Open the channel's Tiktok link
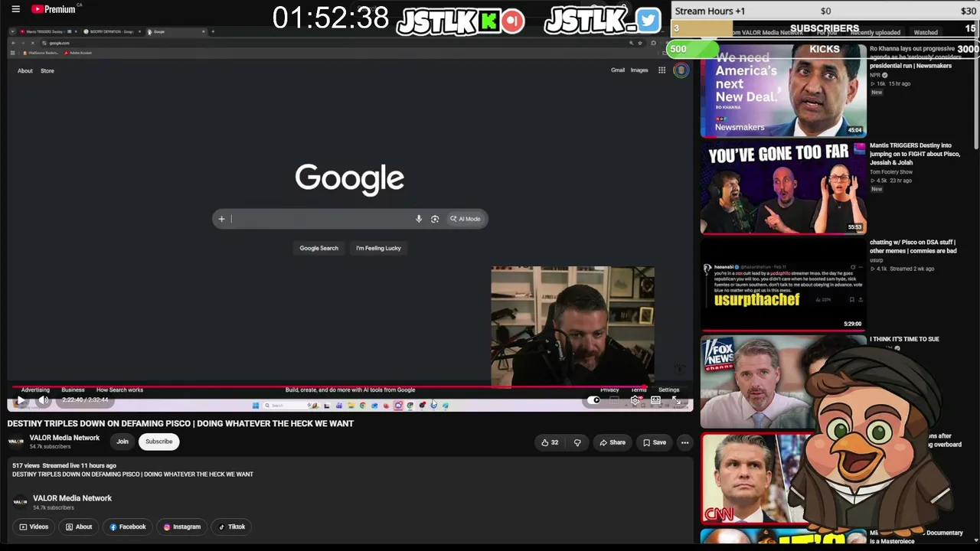 click(x=231, y=527)
